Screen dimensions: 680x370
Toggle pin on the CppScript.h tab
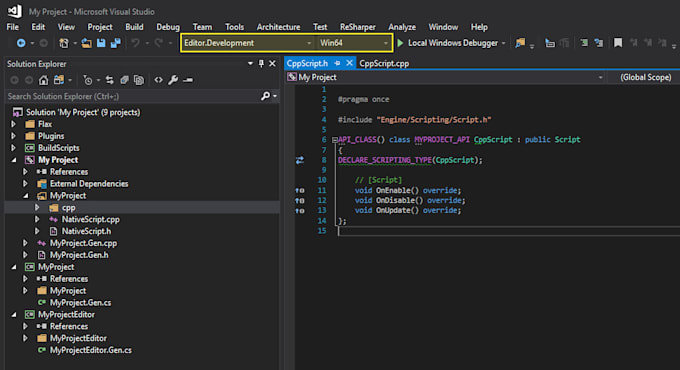tap(337, 63)
